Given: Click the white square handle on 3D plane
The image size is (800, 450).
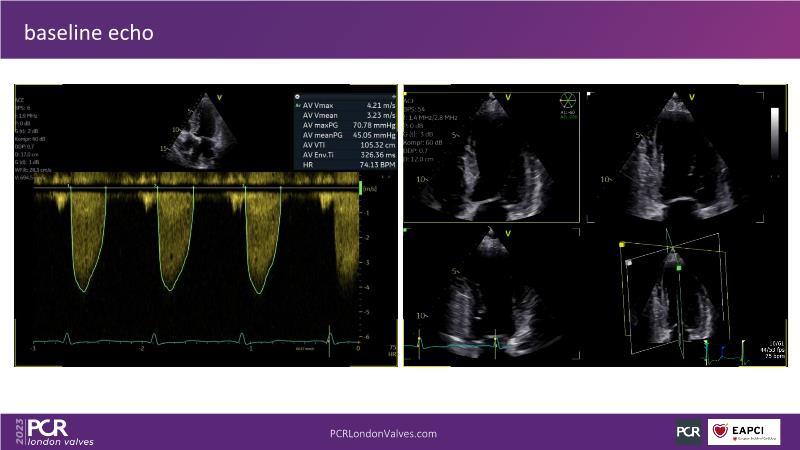Looking at the screenshot, I should [629, 262].
